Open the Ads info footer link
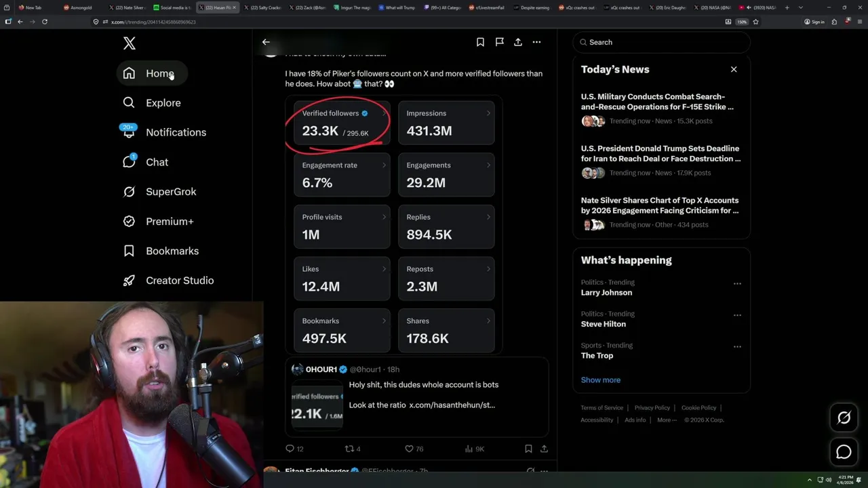 (635, 420)
